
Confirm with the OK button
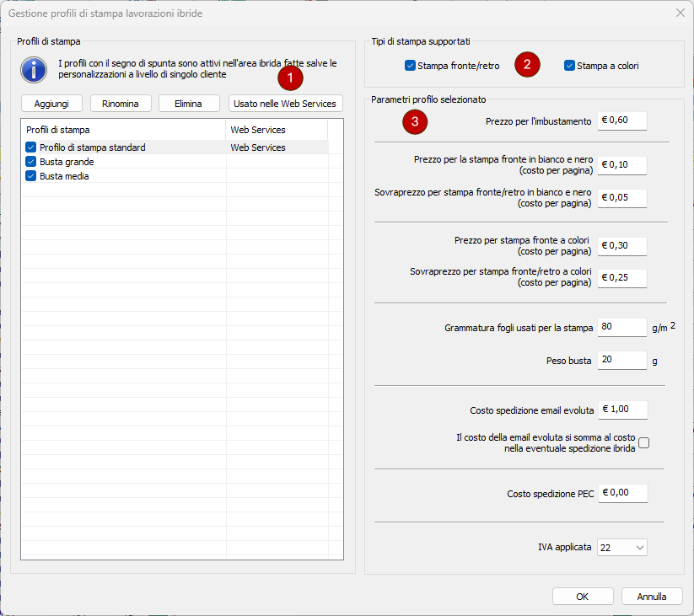coord(583,596)
